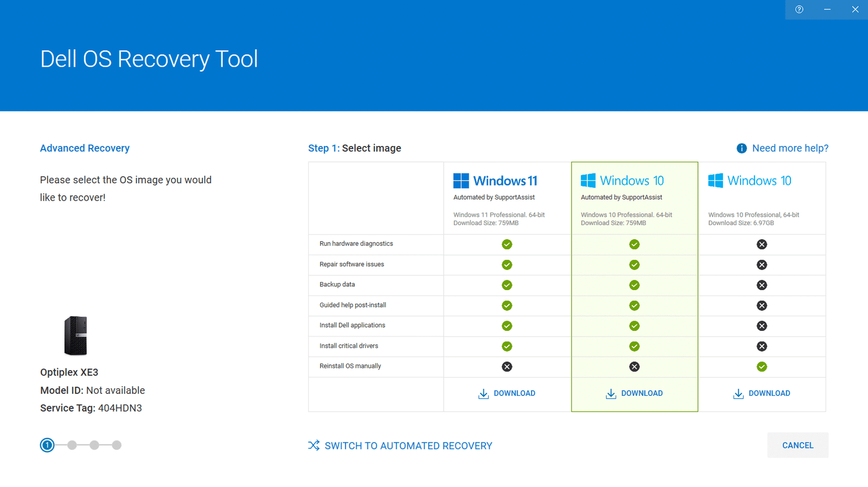Download Windows 10 SupportAssist automated image
Screen dimensions: 868x487
click(634, 394)
